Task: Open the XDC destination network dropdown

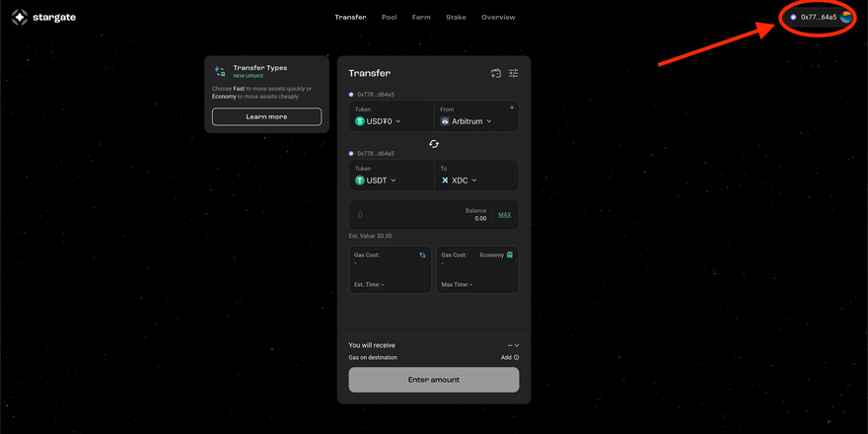Action: pyautogui.click(x=460, y=181)
